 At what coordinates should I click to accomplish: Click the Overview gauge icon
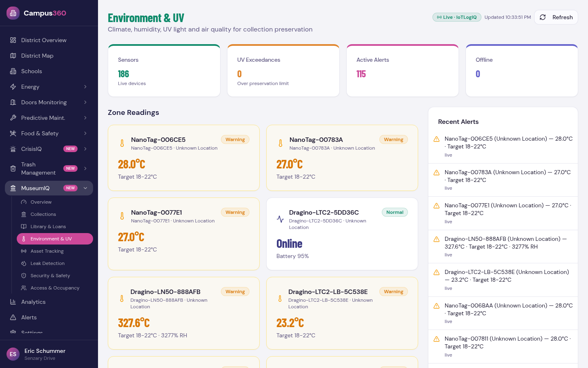[x=24, y=202]
